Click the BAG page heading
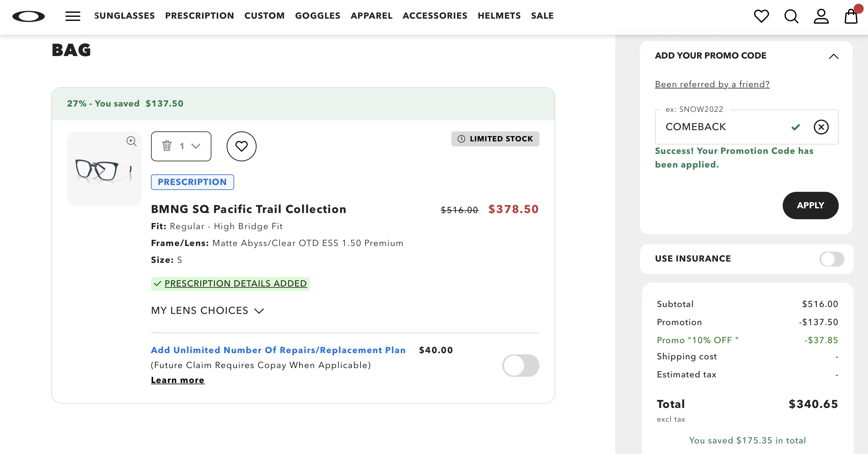Viewport: 868px width, 454px height. pos(71,50)
